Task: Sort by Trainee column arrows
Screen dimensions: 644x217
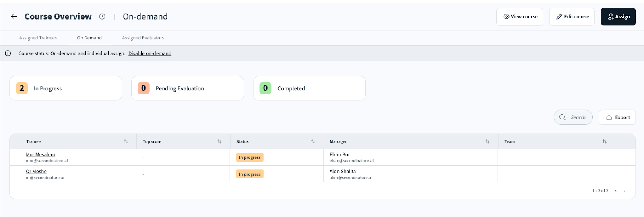Action: pyautogui.click(x=126, y=141)
